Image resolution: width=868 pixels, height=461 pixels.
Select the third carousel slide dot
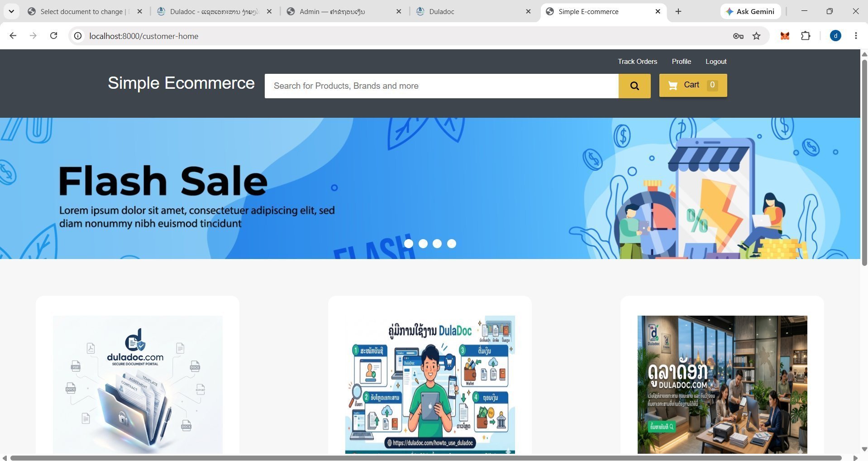tap(437, 244)
